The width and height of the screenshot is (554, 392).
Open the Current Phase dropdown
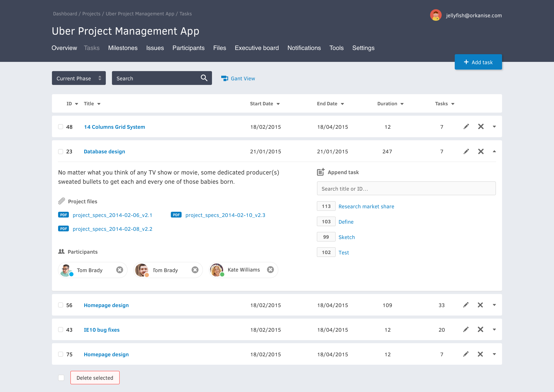(79, 78)
